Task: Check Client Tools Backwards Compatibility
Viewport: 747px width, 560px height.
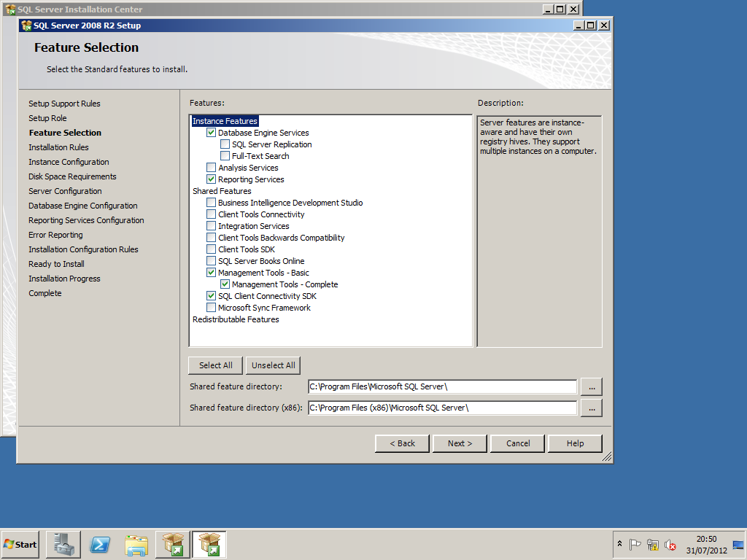Action: click(x=211, y=237)
